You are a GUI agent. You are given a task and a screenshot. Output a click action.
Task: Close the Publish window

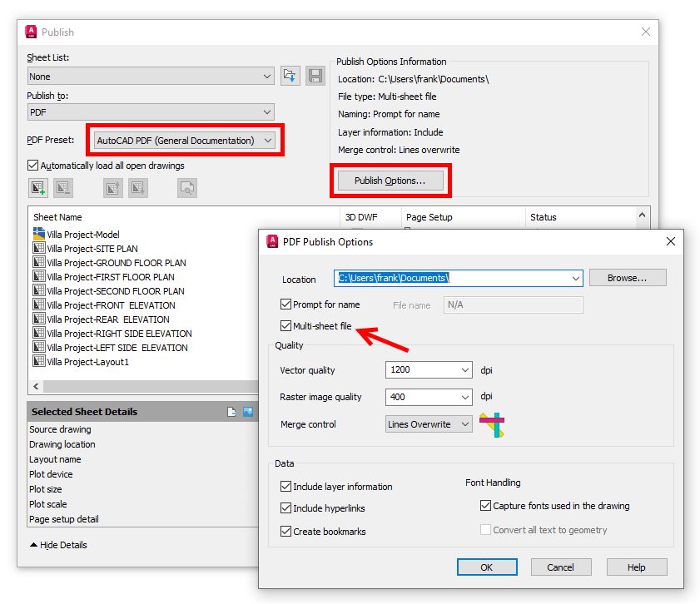pos(646,32)
